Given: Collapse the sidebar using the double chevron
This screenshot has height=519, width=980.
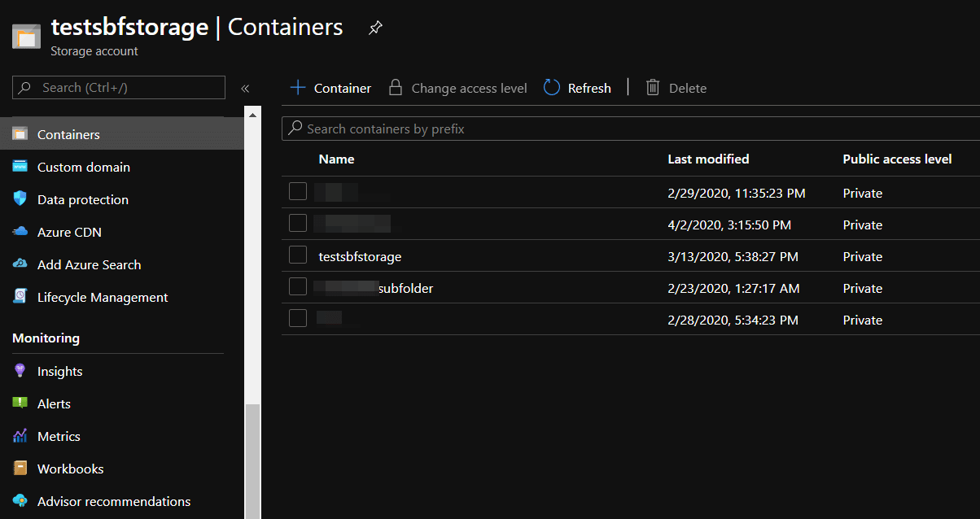Looking at the screenshot, I should click(x=245, y=88).
